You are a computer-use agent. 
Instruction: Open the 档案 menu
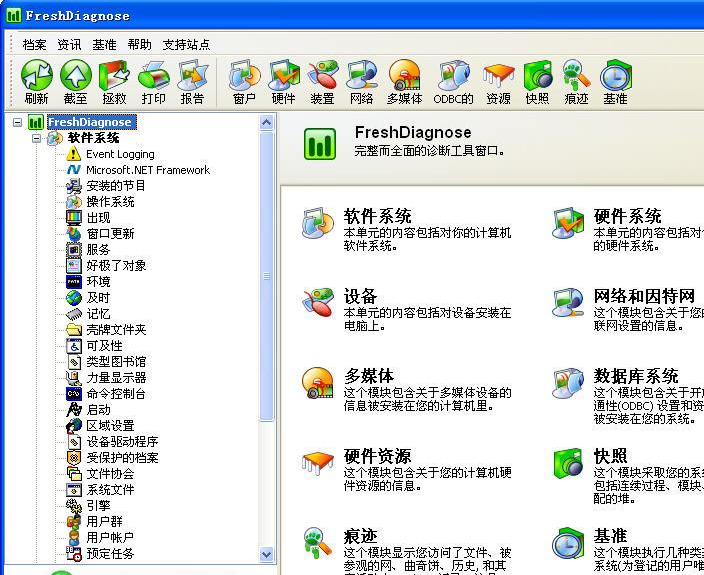point(34,44)
